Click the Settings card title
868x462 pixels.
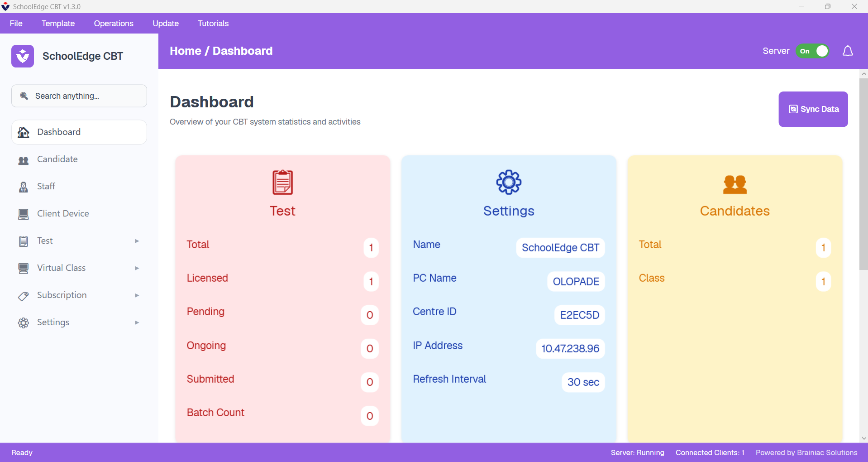click(509, 211)
